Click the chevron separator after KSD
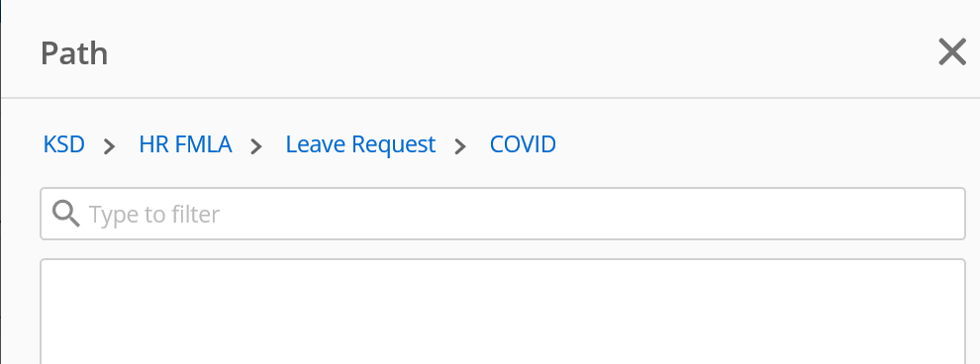Screen dimensions: 980x364 (109, 146)
